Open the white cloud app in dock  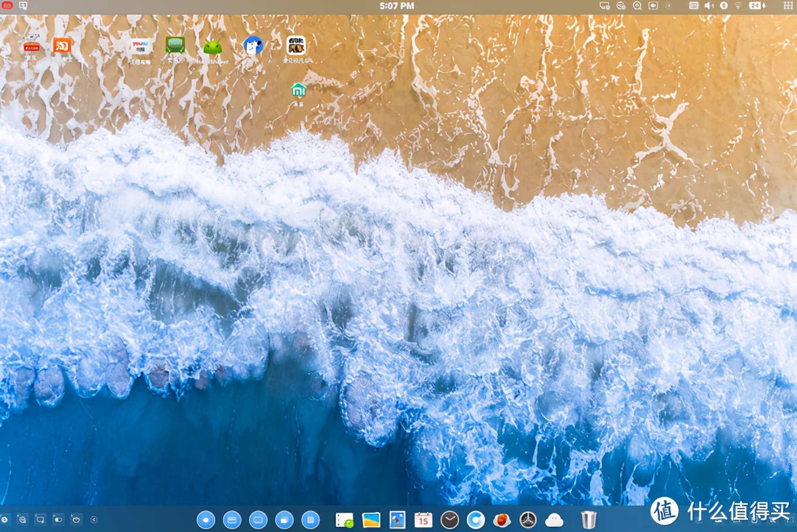pos(554,520)
